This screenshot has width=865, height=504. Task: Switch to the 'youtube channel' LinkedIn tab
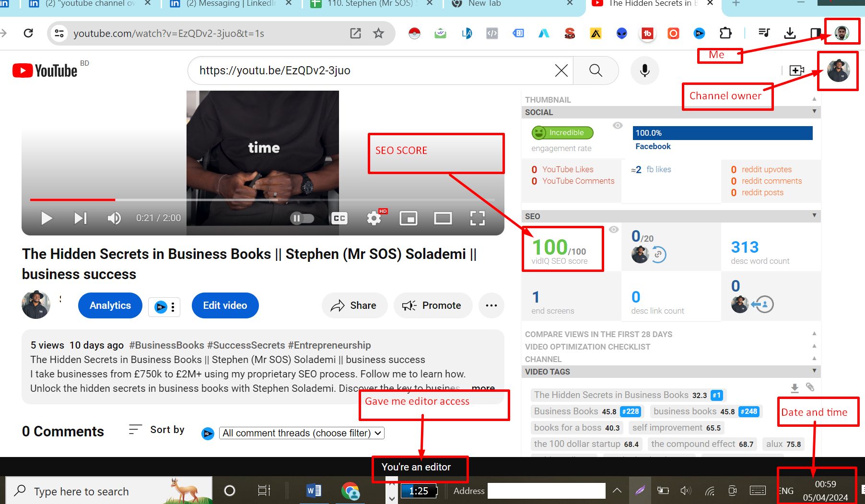pyautogui.click(x=90, y=5)
